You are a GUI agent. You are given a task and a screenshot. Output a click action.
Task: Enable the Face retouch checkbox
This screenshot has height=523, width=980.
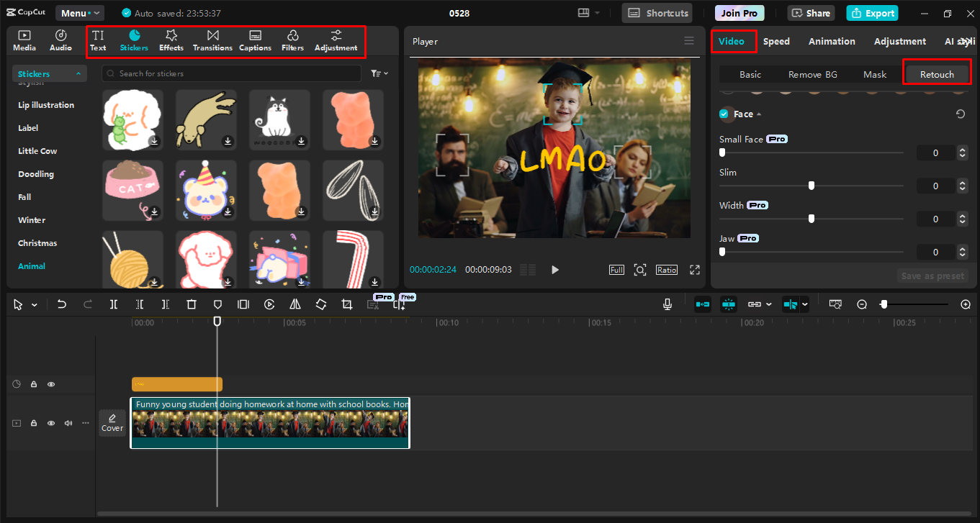tap(724, 114)
